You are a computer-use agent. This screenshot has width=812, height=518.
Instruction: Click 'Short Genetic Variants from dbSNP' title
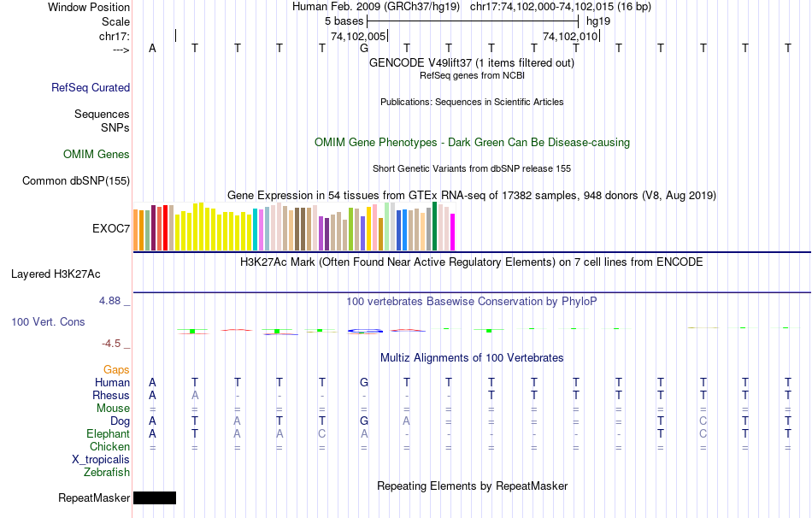[472, 169]
